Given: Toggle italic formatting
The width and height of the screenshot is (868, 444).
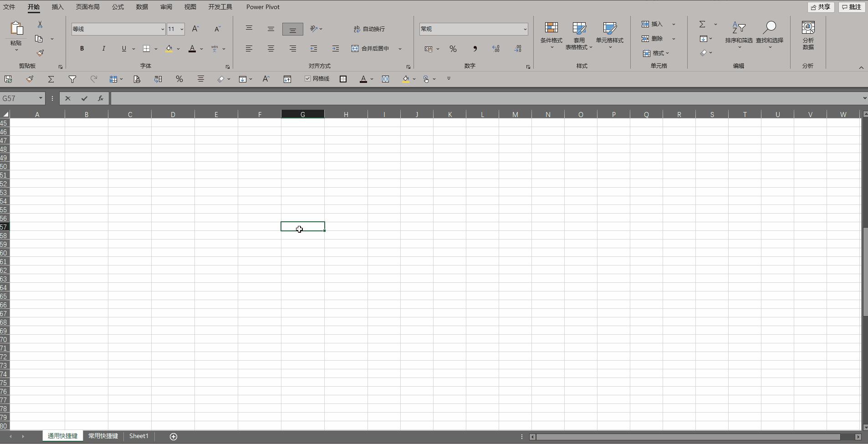Looking at the screenshot, I should [x=103, y=48].
